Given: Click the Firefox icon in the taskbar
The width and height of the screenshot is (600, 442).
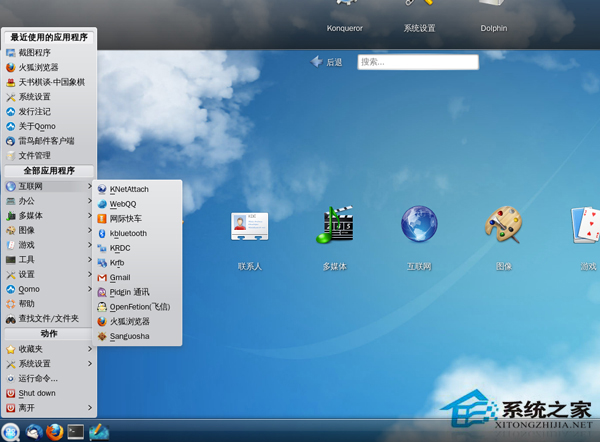Looking at the screenshot, I should tap(54, 431).
